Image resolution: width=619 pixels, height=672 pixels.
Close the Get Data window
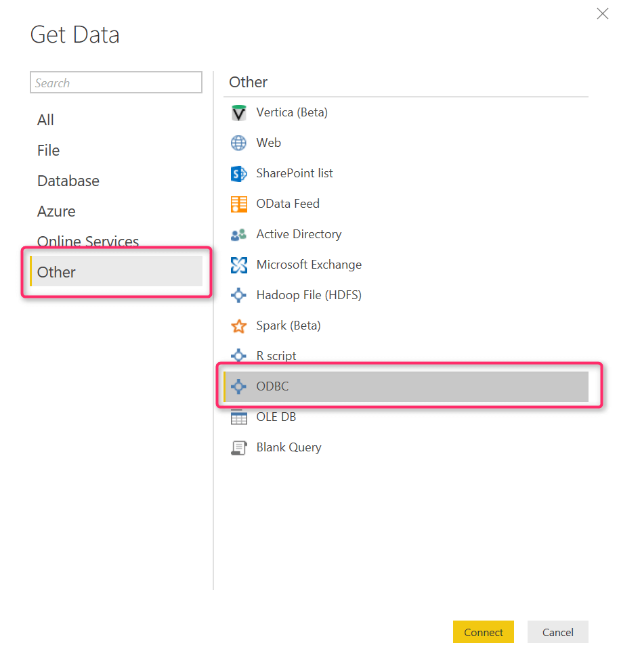tap(602, 14)
